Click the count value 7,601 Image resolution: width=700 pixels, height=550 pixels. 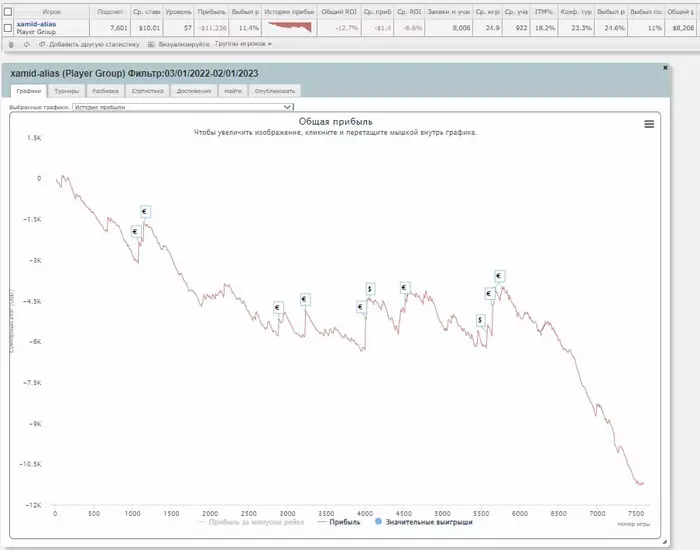(x=119, y=28)
